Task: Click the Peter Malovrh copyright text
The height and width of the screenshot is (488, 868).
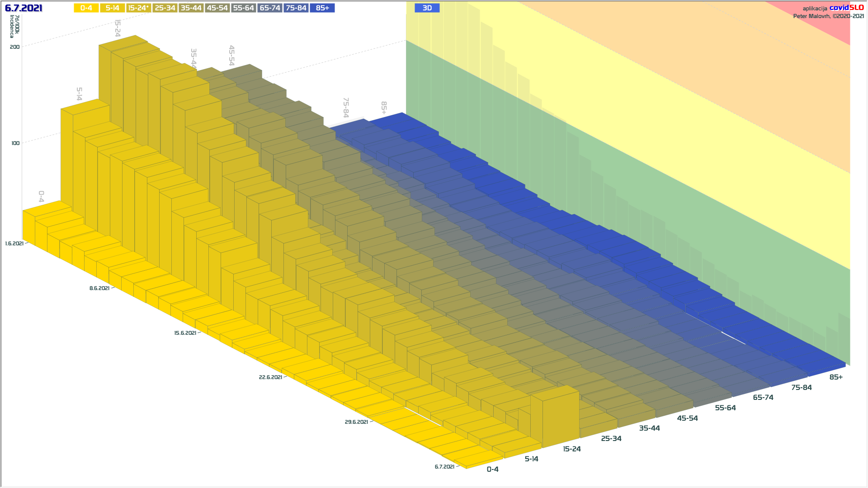Action: point(828,16)
